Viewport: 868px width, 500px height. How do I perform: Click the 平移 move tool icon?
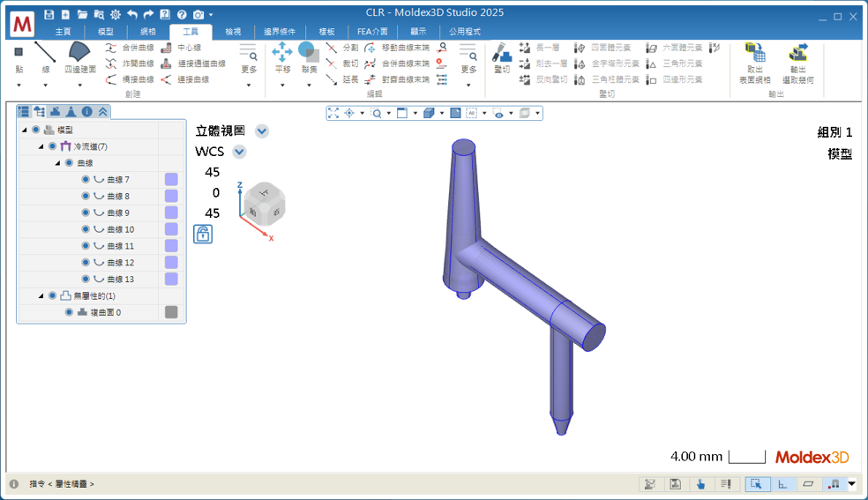click(x=282, y=52)
